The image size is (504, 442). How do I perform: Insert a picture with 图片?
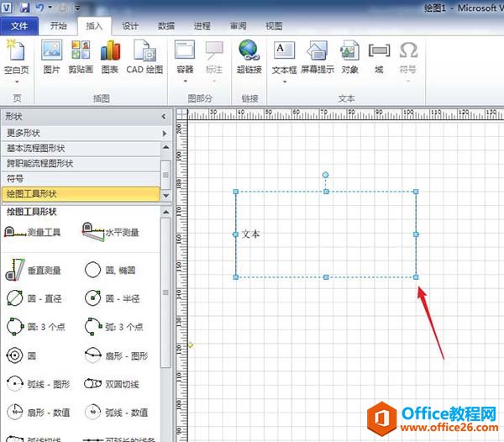[52, 56]
